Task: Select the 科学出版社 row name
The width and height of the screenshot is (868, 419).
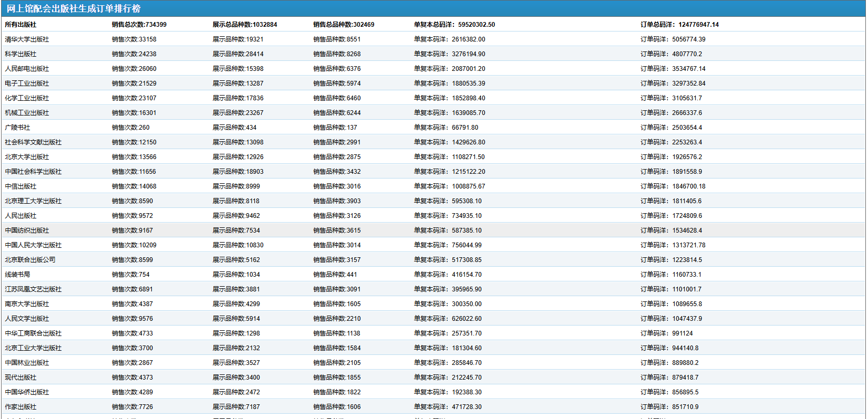Action: click(20, 54)
